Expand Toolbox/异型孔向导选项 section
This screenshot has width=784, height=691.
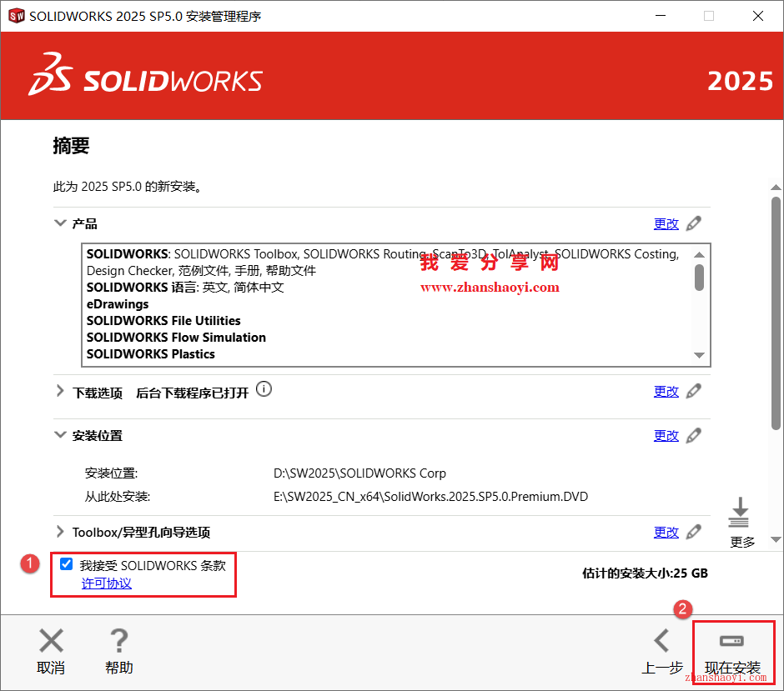click(60, 531)
